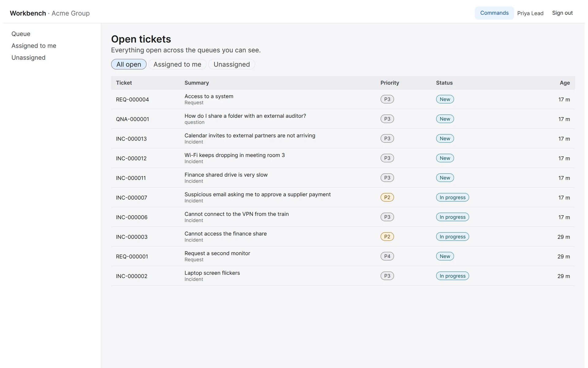Click the Priority column header
The width and height of the screenshot is (588, 368).
click(x=390, y=83)
